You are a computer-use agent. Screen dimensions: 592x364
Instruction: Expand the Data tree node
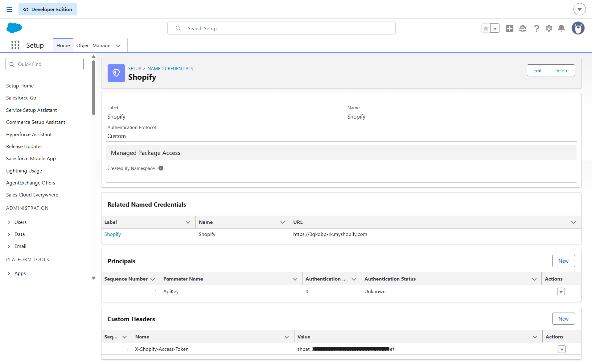tap(9, 234)
